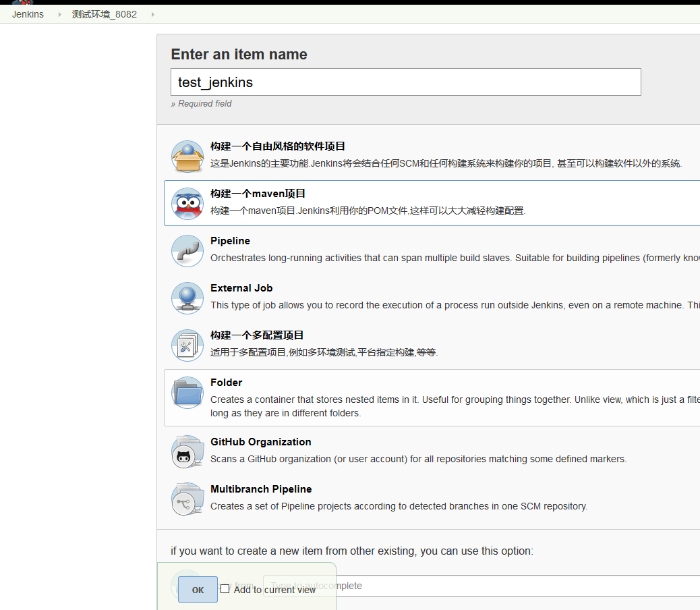700x610 pixels.
Task: Select 构建一个多配置项目 title
Action: click(x=257, y=335)
